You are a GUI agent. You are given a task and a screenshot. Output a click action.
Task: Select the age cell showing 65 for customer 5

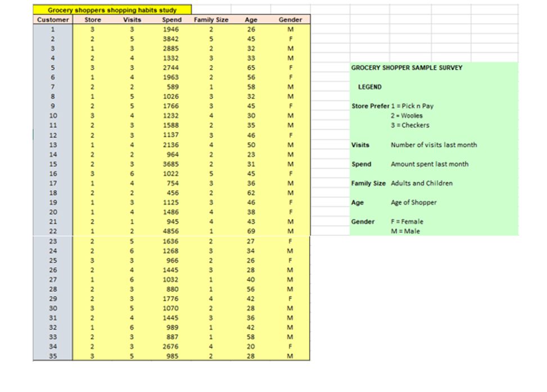[x=251, y=67]
